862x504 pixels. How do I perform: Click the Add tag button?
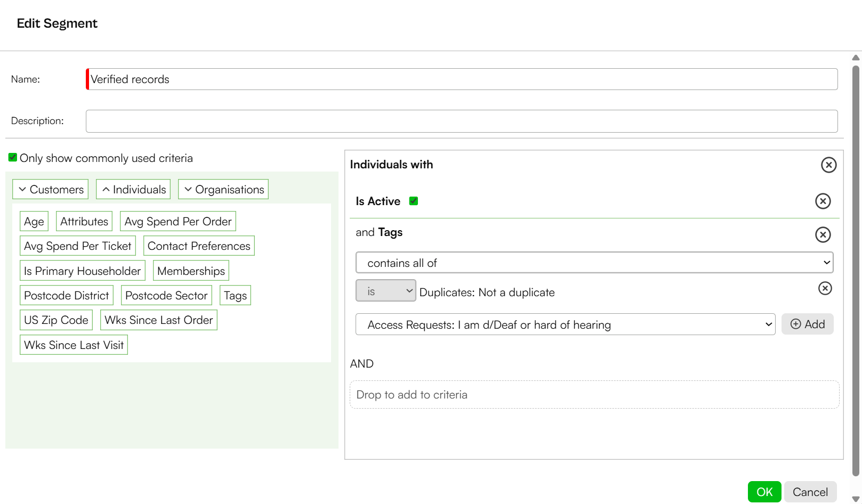coord(808,324)
